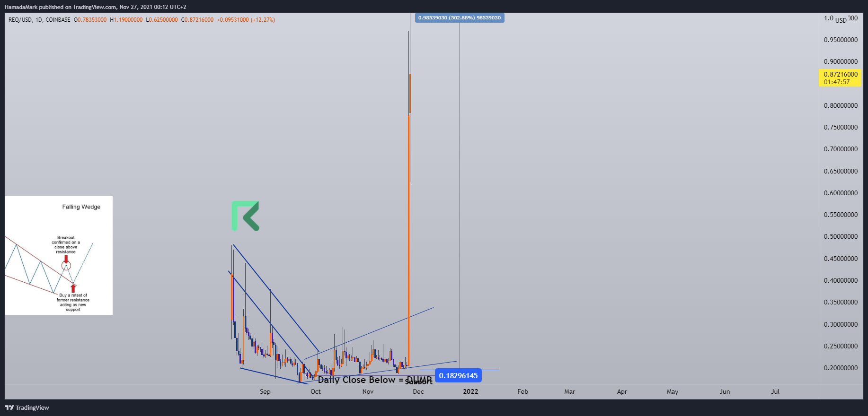Screen dimensions: 868x416
Task: Click the 'Buy a retest of former resistance' note
Action: 73,303
